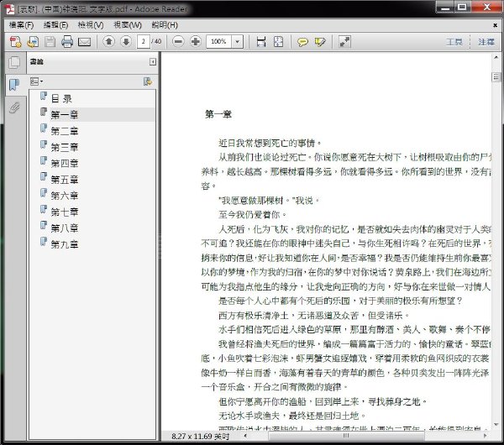This screenshot has height=445, width=504.
Task: Collapse the bookmarks pane with arrow button
Action: click(x=153, y=61)
